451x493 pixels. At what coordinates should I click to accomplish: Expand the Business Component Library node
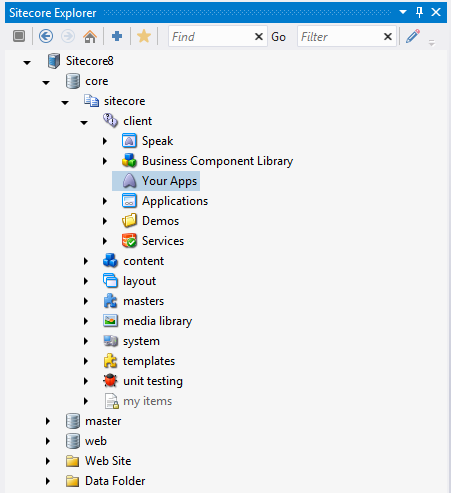coord(105,161)
